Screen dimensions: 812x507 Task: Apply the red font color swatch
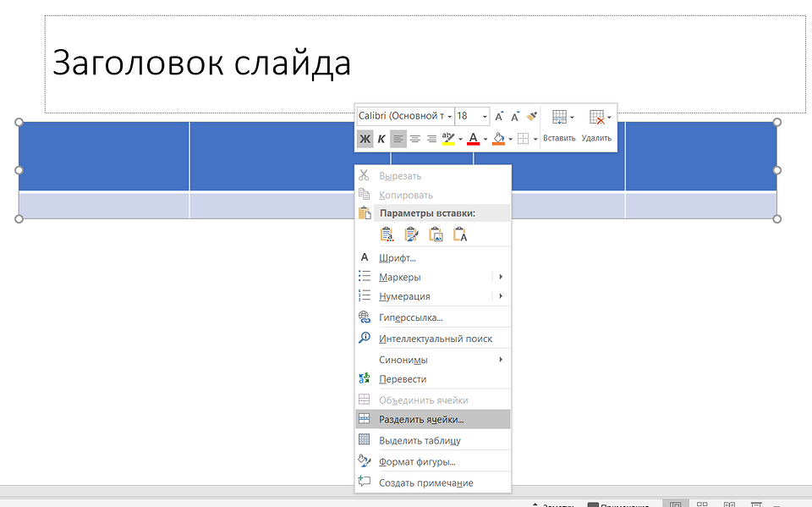[x=474, y=139]
